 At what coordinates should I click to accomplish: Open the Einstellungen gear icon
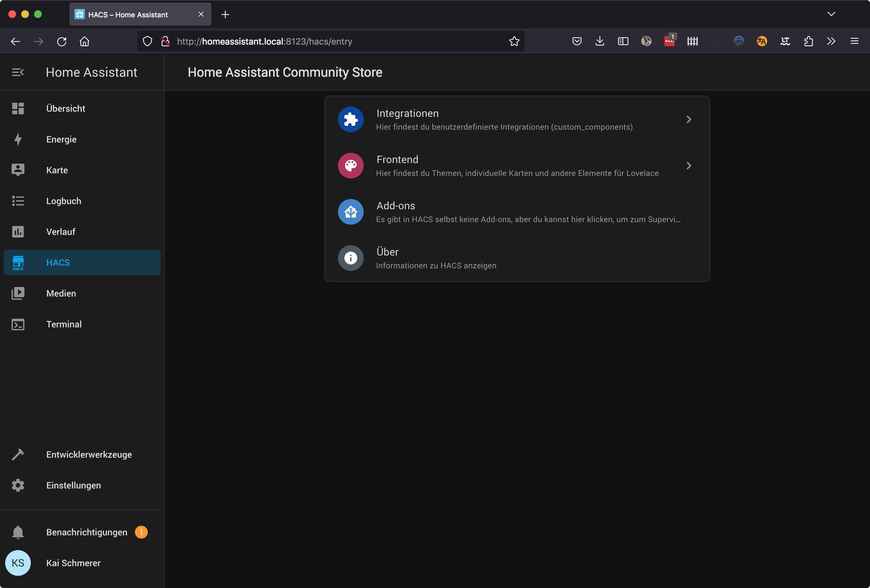(18, 485)
